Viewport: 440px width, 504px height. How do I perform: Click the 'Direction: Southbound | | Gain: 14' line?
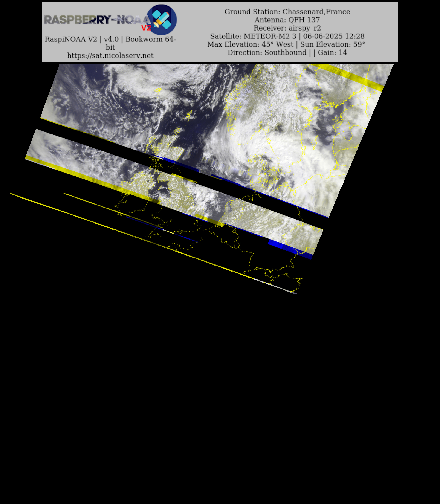[x=287, y=52]
